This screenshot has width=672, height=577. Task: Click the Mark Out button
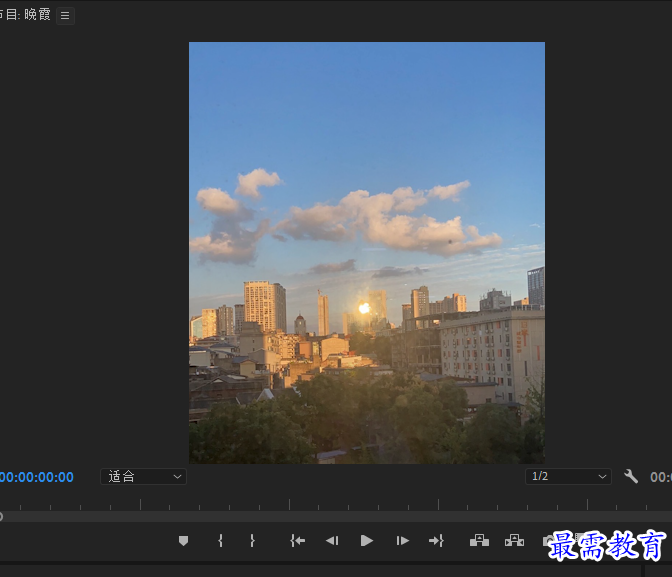point(252,541)
